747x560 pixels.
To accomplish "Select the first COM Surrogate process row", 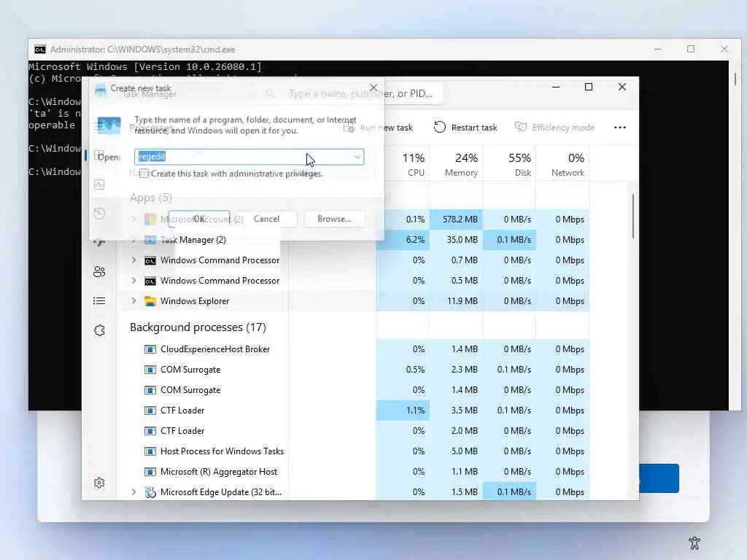I will coord(355,370).
